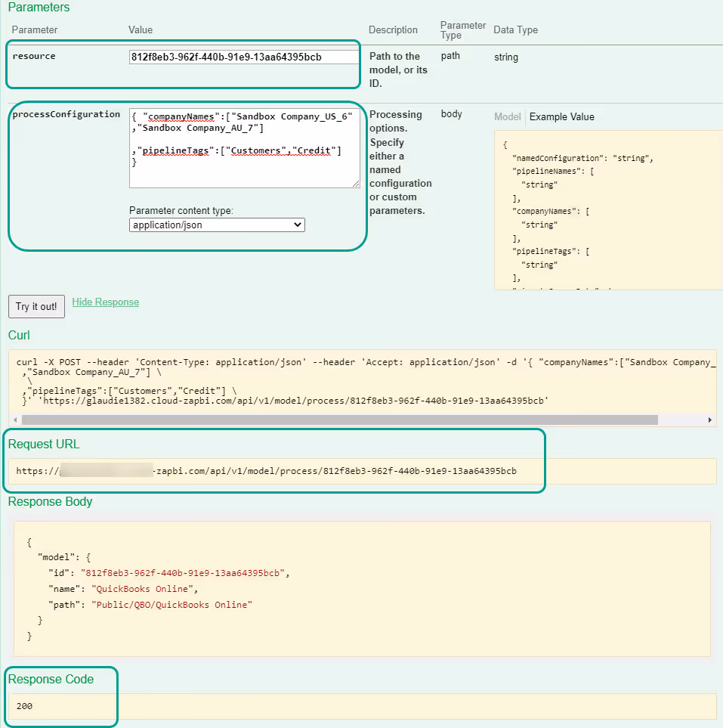Screen dimensions: 723x728
Task: Click the processConfiguration textarea resize handle
Action: 356,184
